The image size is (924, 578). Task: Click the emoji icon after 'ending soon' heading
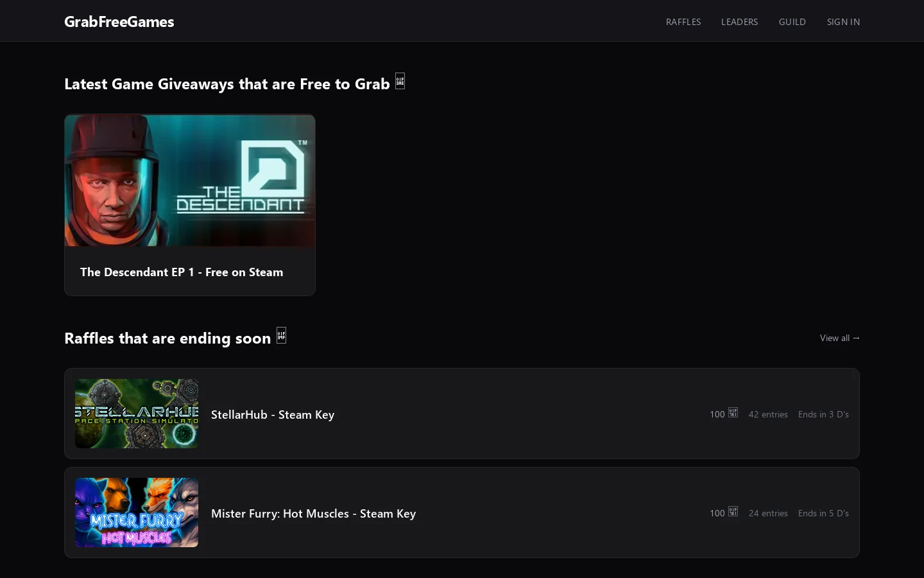click(281, 336)
